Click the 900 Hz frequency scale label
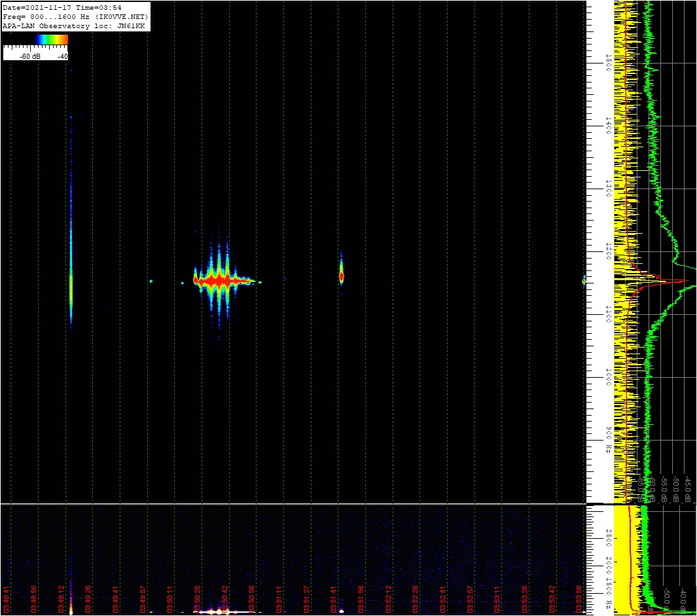 (x=609, y=441)
